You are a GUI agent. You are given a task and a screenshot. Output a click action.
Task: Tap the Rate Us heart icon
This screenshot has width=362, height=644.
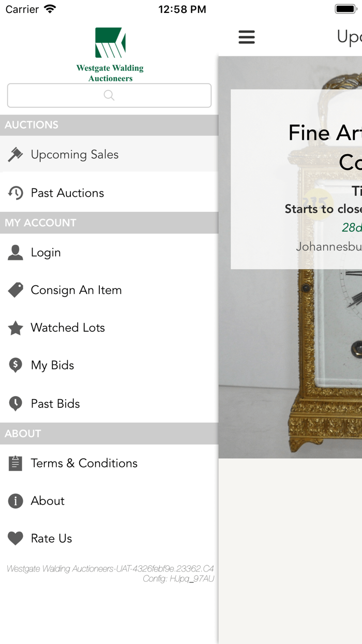[x=16, y=538]
